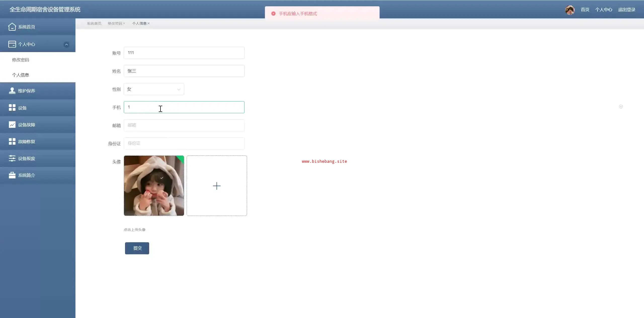Open 修改密码 in the sidebar submenu
This screenshot has width=644, height=318.
(x=21, y=60)
